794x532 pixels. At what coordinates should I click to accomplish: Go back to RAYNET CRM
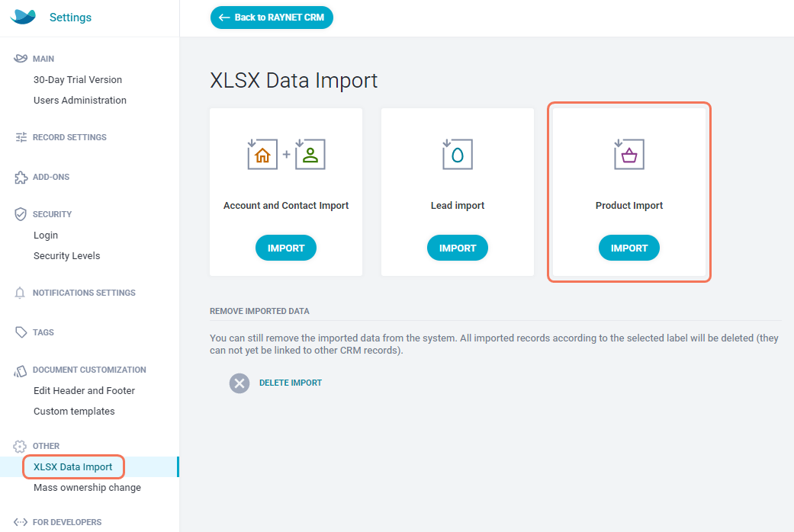click(x=272, y=18)
